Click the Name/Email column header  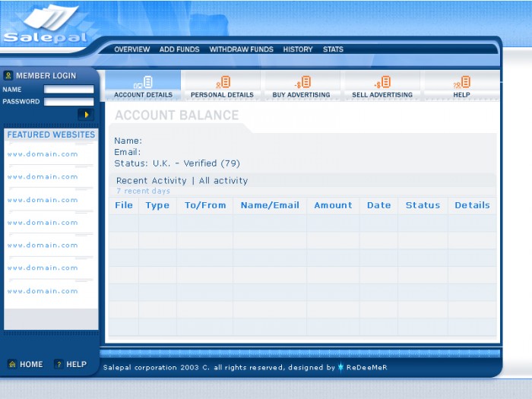pos(270,205)
